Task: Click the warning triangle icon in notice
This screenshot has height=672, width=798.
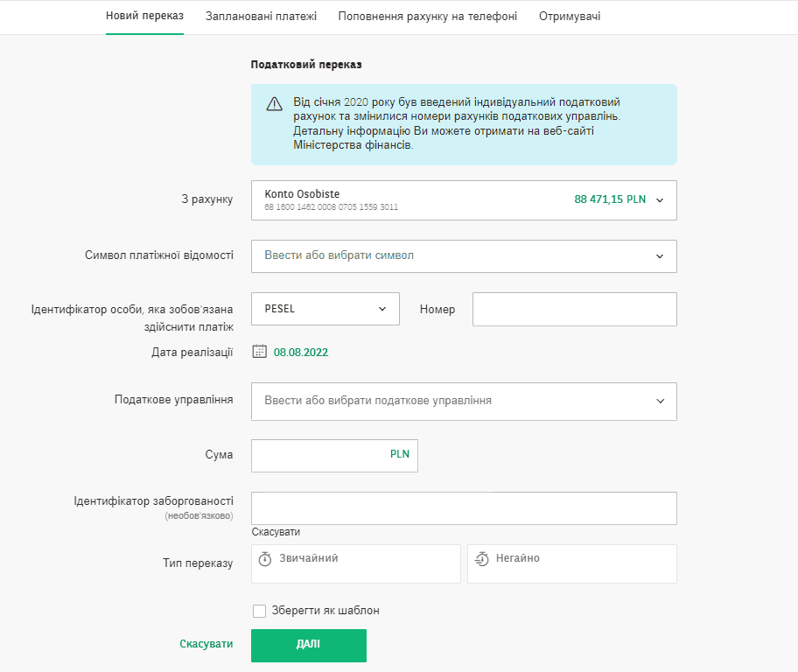Action: pyautogui.click(x=274, y=104)
